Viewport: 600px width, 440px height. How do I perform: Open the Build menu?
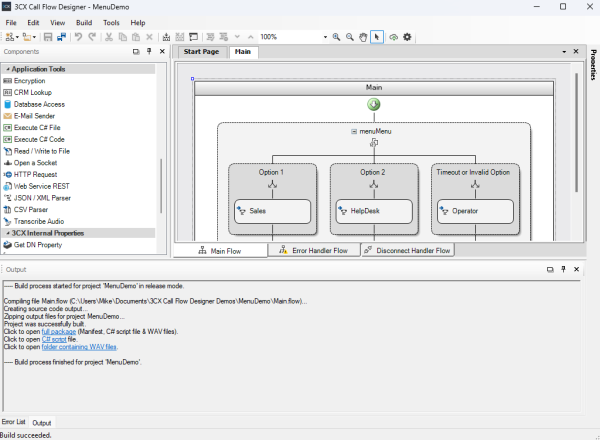(x=84, y=23)
